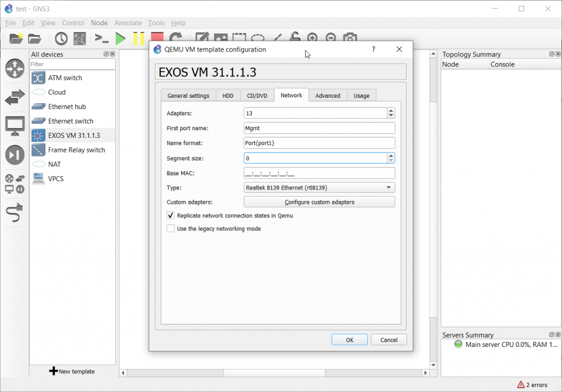This screenshot has width=562, height=392.
Task: Select VPCS in the device list
Action: 73,178
